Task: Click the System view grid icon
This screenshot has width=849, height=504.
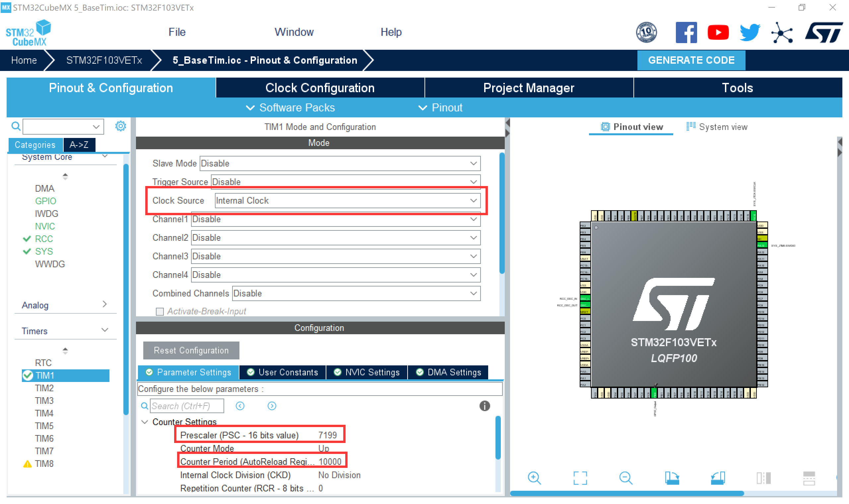Action: pos(691,126)
